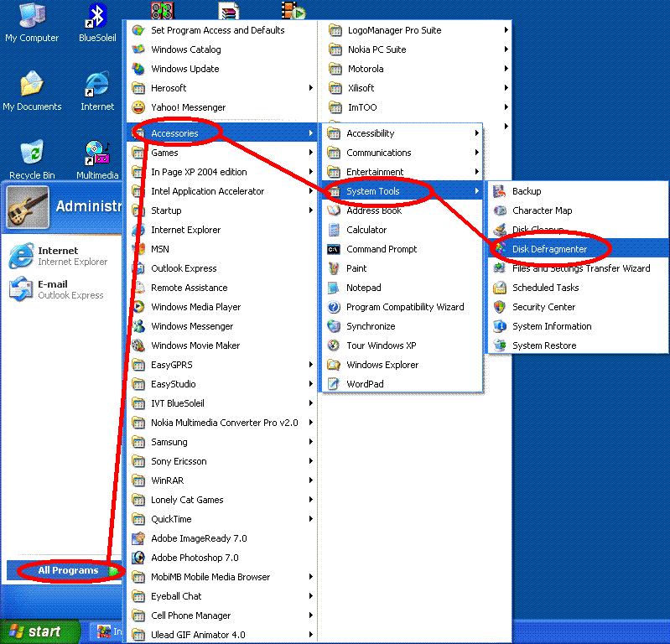This screenshot has height=644, width=670.
Task: Expand WinRAR submenu arrow
Action: pos(310,480)
